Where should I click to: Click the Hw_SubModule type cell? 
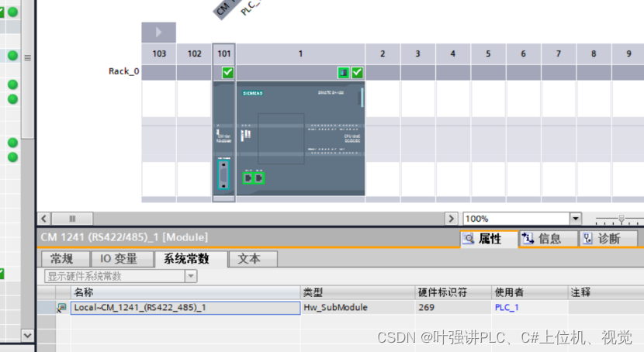(358, 307)
